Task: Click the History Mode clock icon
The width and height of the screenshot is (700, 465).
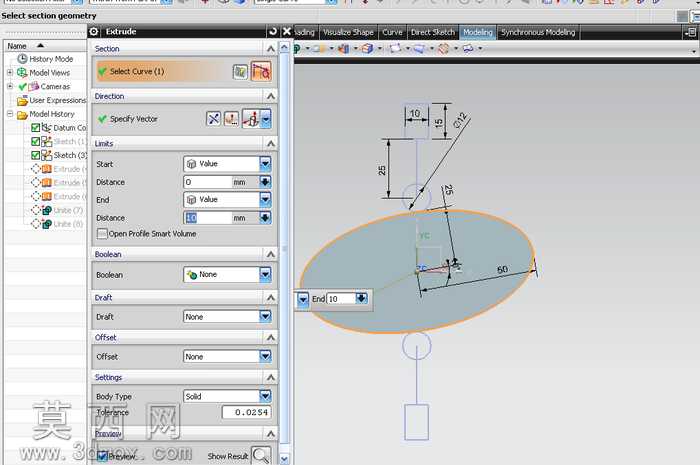Action: click(x=22, y=58)
